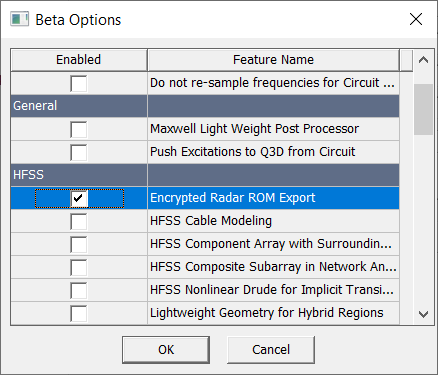Click the Feature Name column header
This screenshot has height=375, width=438.
coord(273,60)
